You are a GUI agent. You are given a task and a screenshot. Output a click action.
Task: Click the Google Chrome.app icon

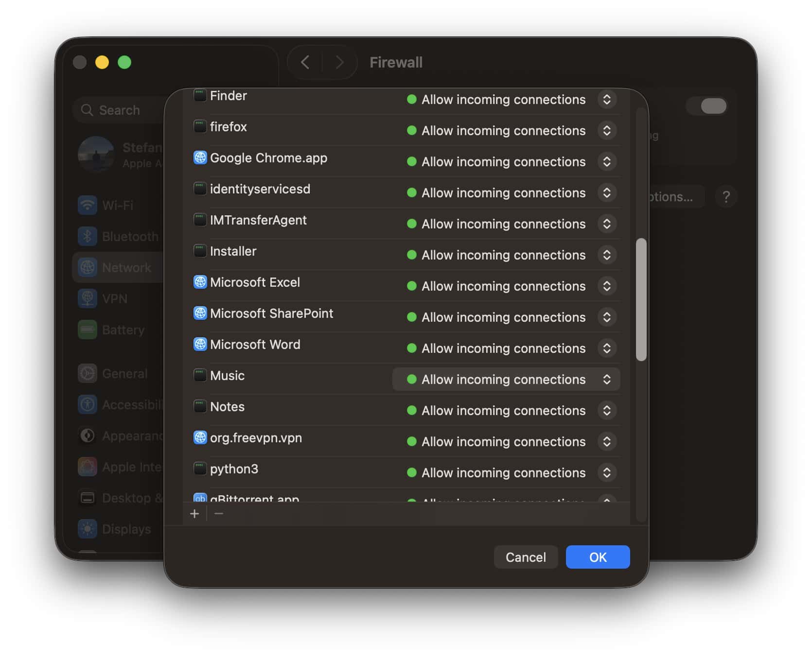(x=200, y=157)
